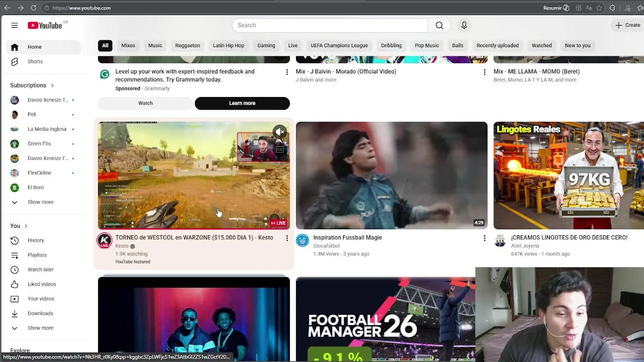Unmute the Kesto live preview
This screenshot has width=644, height=362.
tap(280, 132)
